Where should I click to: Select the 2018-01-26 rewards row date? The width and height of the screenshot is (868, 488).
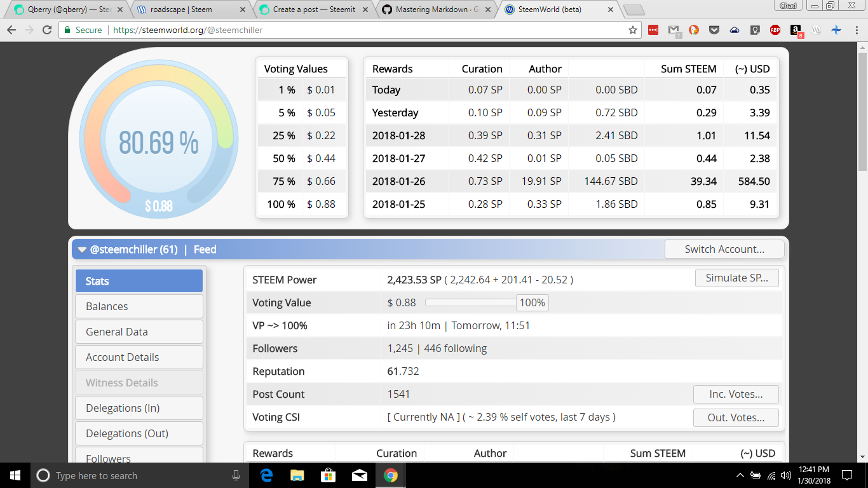pyautogui.click(x=398, y=181)
